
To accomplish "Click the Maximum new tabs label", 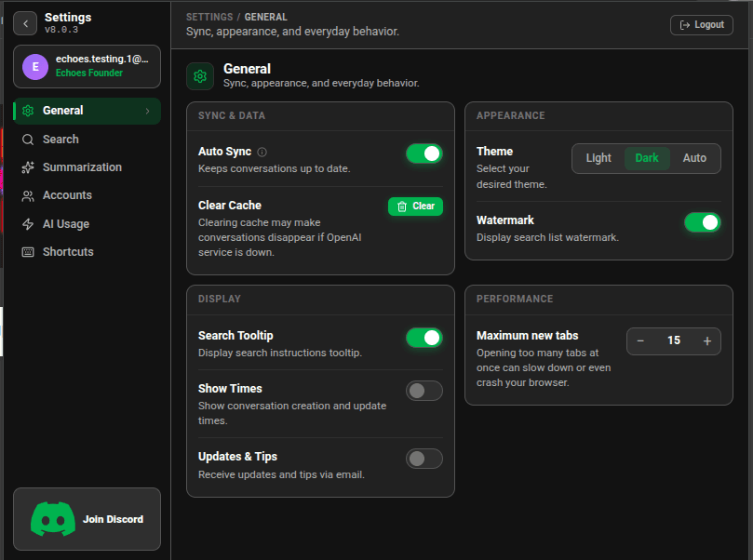I will (527, 336).
